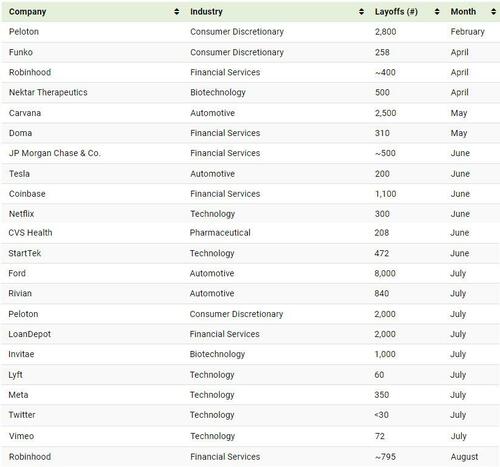Click the February month cell for Peloton
This screenshot has width=500, height=467.
[x=467, y=32]
